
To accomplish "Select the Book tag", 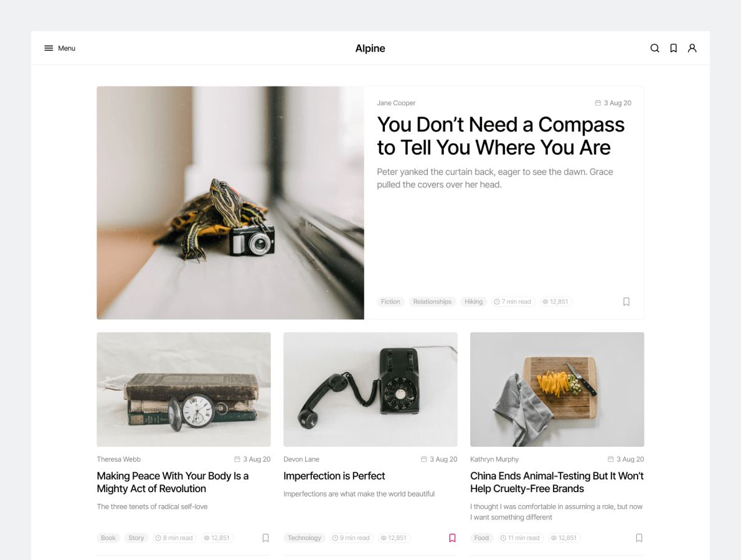I will coord(108,538).
